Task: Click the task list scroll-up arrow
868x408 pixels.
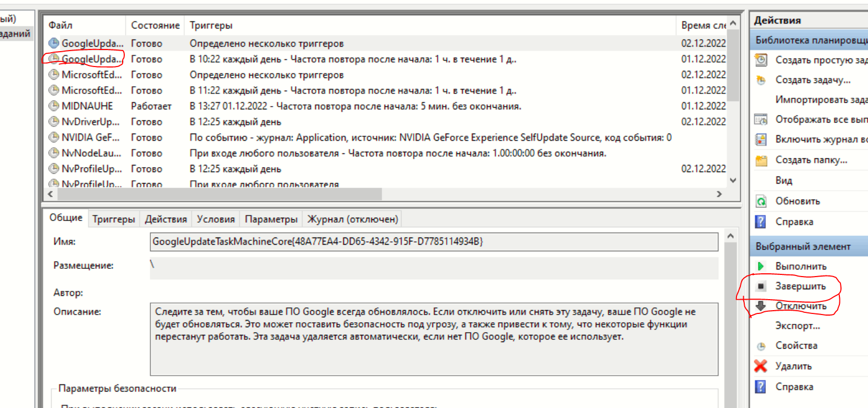Action: point(733,23)
